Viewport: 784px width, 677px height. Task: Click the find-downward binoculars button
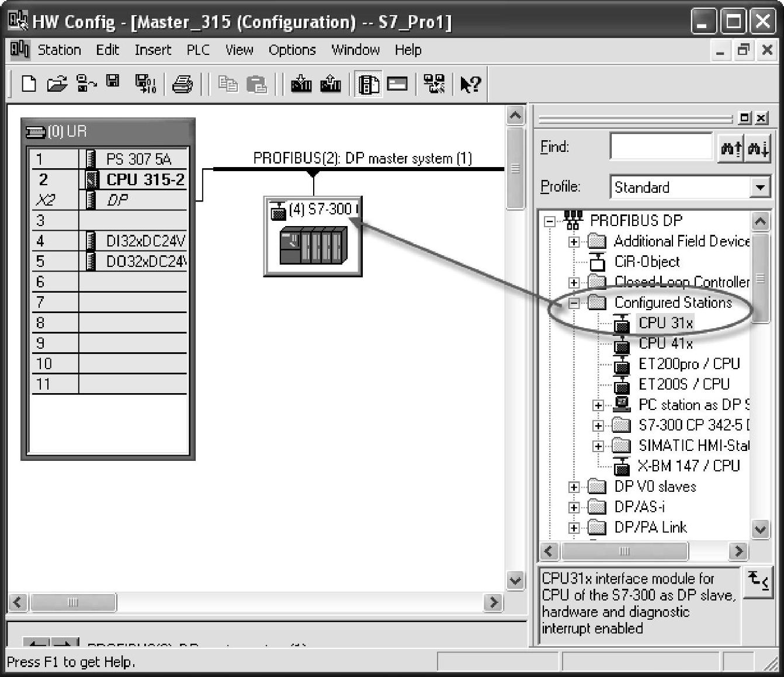pyautogui.click(x=758, y=147)
